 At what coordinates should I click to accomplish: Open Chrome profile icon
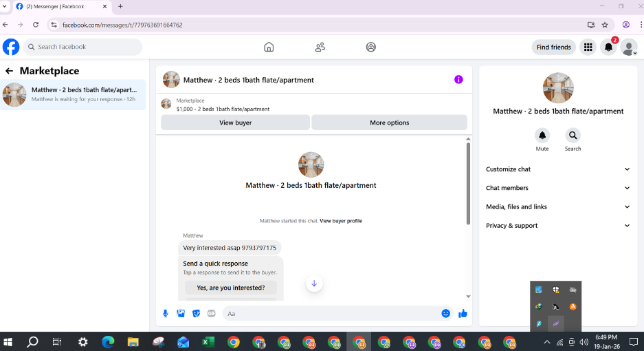[626, 25]
